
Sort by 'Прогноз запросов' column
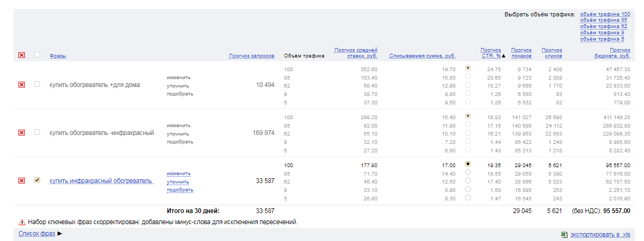(x=251, y=56)
